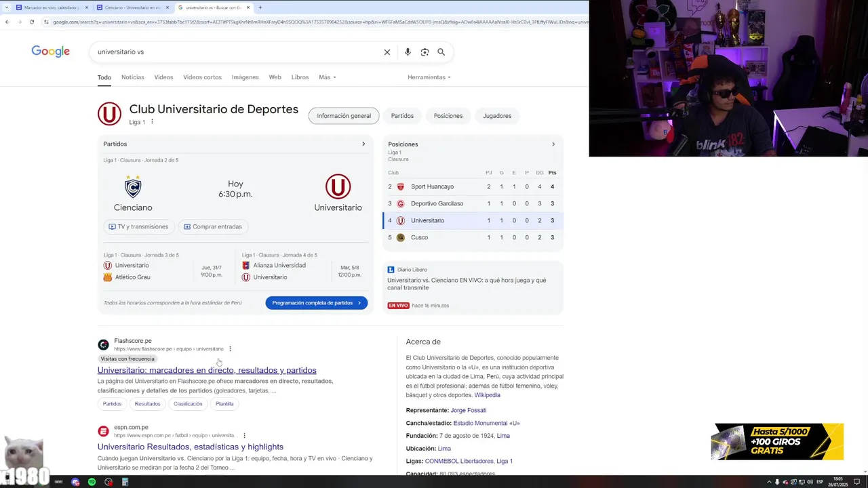
Task: Click the Google logo
Action: tap(51, 52)
